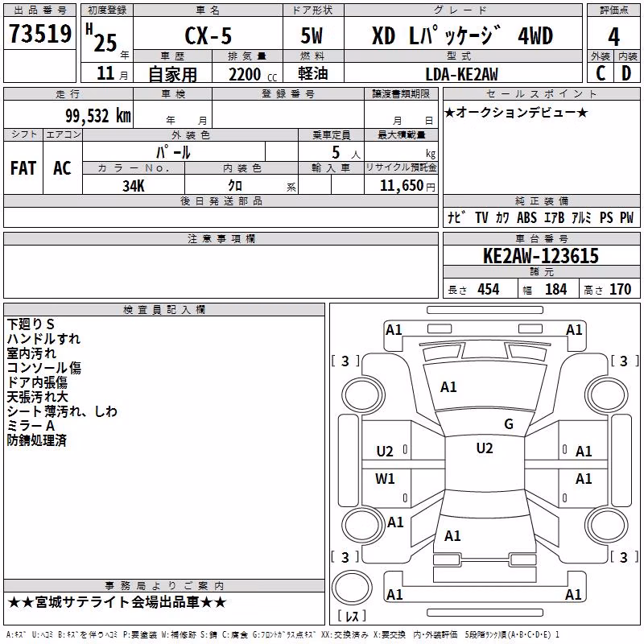Viewport: 644px width, 644px height.
Task: Click the A1 mark on the hood
Action: pos(448,387)
